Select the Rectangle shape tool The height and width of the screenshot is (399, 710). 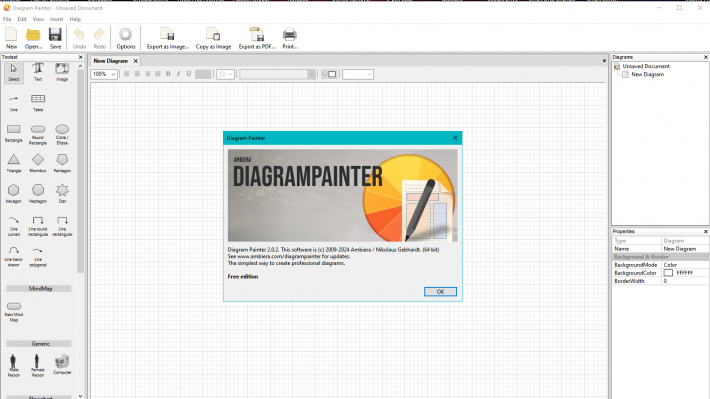14,134
